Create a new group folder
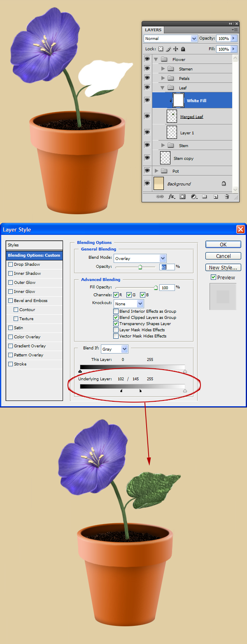Screen dimensions: 247x644 pyautogui.click(x=205, y=197)
